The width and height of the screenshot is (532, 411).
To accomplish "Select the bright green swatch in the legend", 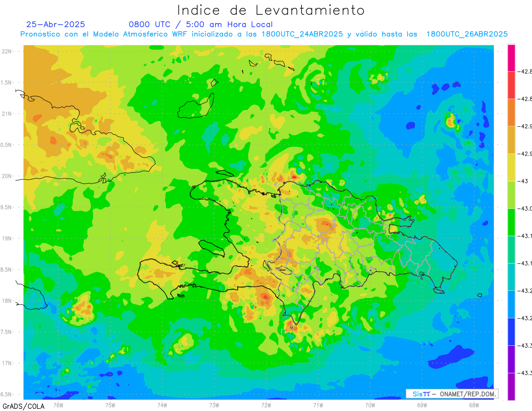I will coord(511,222).
